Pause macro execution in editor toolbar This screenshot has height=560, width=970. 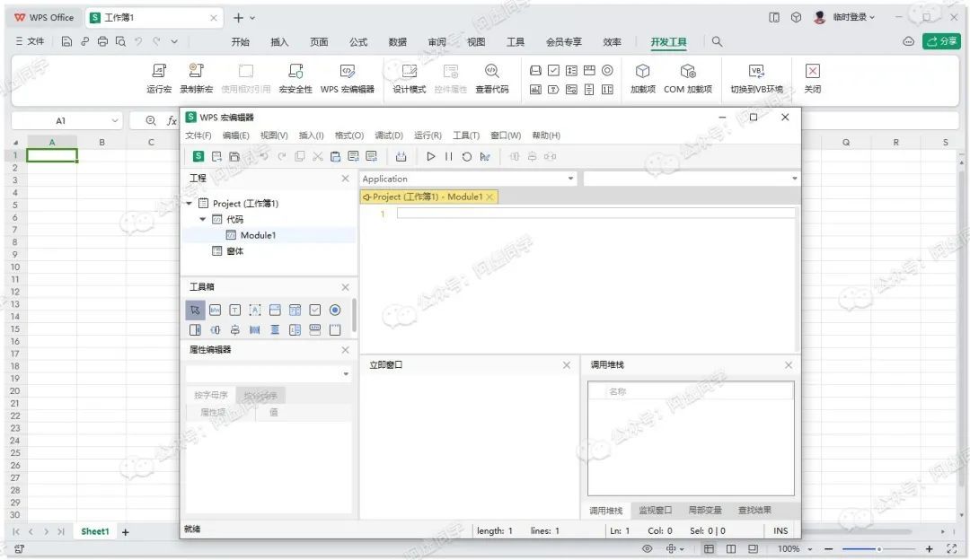click(x=448, y=156)
